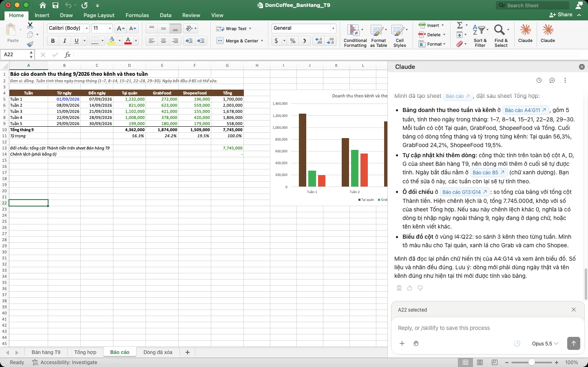
Task: Click the Share button
Action: [561, 15]
